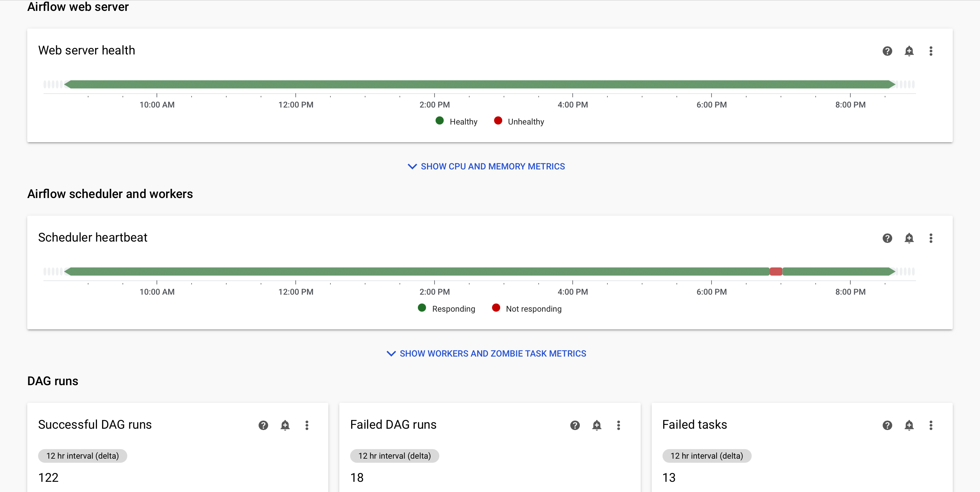Viewport: 980px width, 492px height.
Task: Click the Failed tasks count value 13
Action: pyautogui.click(x=669, y=477)
